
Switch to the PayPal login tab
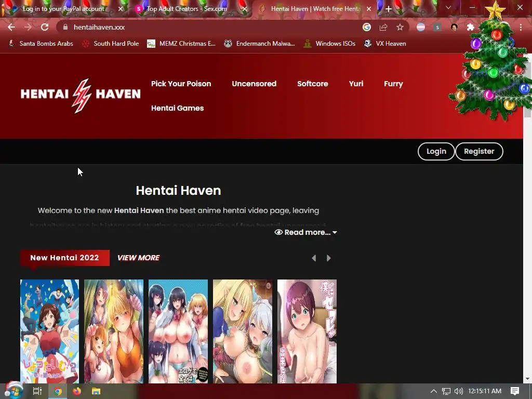tap(64, 9)
